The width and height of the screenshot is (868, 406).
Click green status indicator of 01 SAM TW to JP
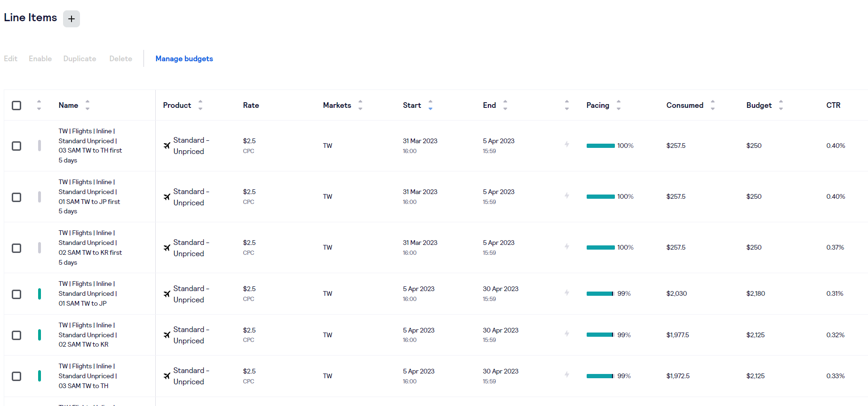pos(40,294)
